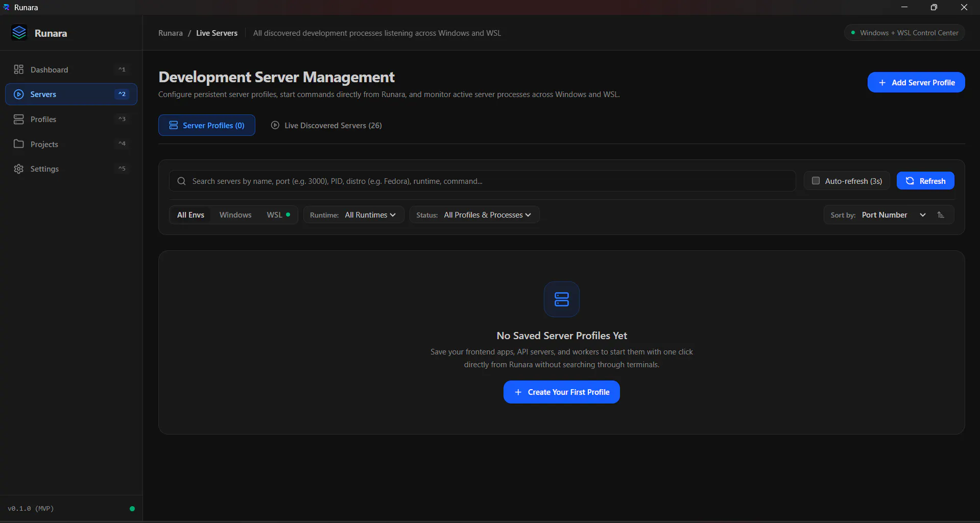Viewport: 980px width, 523px height.
Task: Select the All Envs filter
Action: (190, 215)
